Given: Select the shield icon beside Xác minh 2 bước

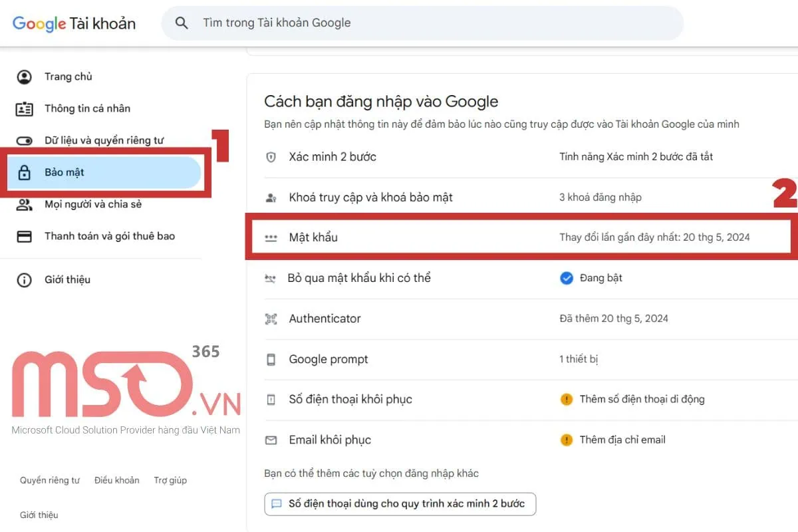Looking at the screenshot, I should pos(271,157).
